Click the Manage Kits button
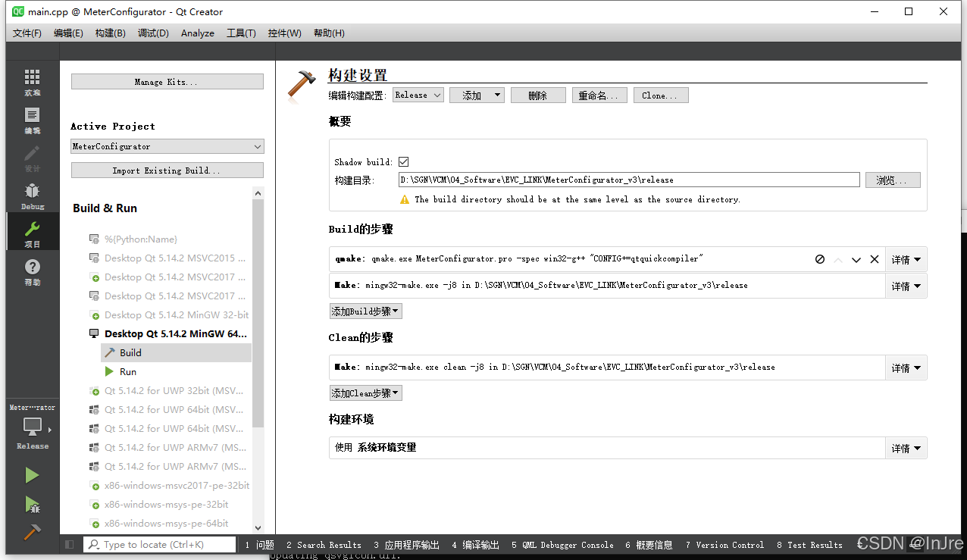This screenshot has width=967, height=560. tap(167, 82)
